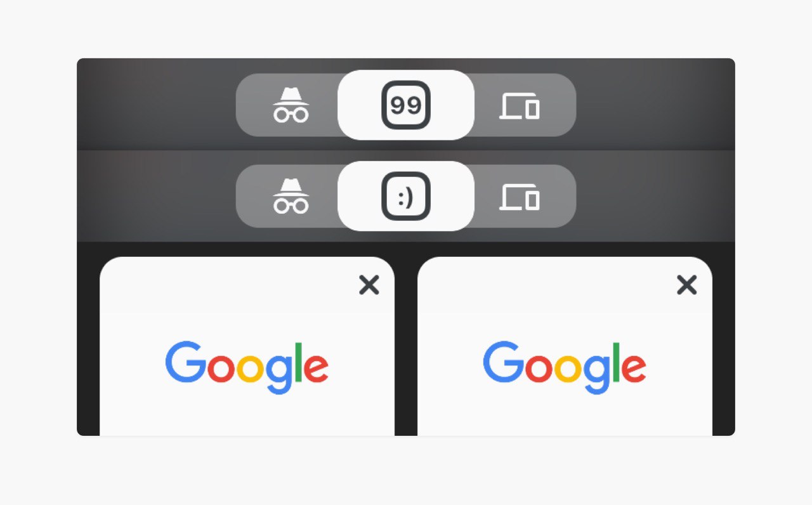Open incognito tabs in the top switcher
This screenshot has width=812, height=505.
coord(291,105)
